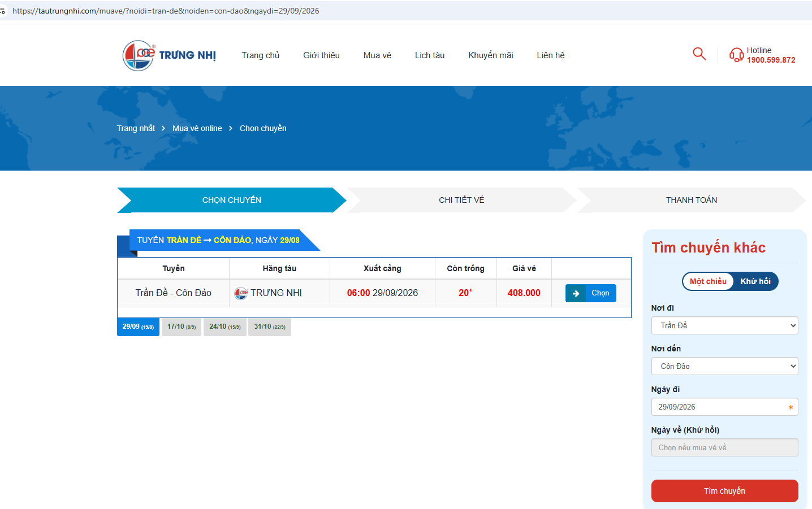Click the orange asterisk in date field

click(791, 407)
